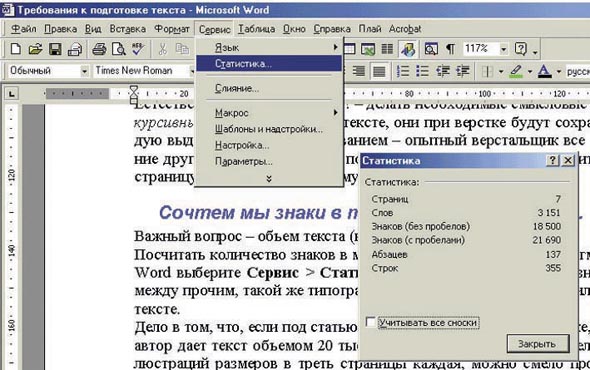590x370 pixels.
Task: Click the 'Слов' count value 3 151
Action: [x=549, y=213]
